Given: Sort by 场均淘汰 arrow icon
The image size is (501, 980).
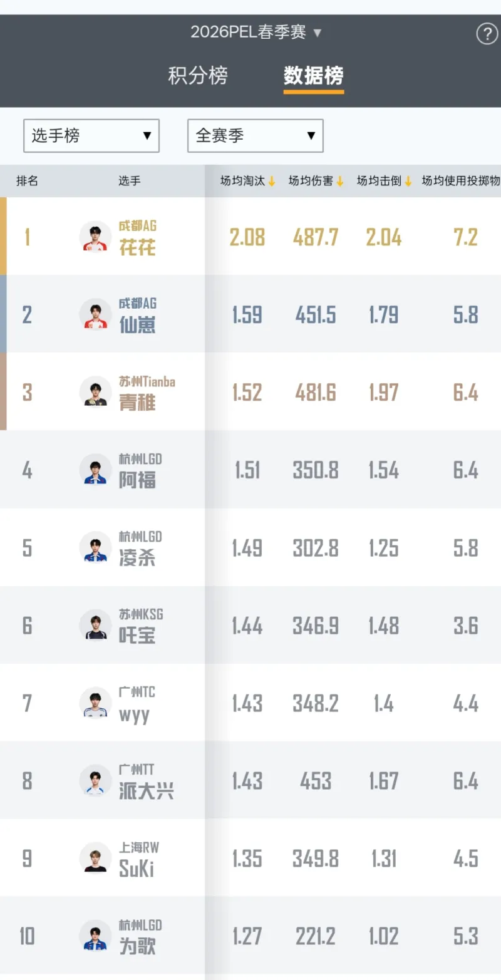Looking at the screenshot, I should 272,182.
